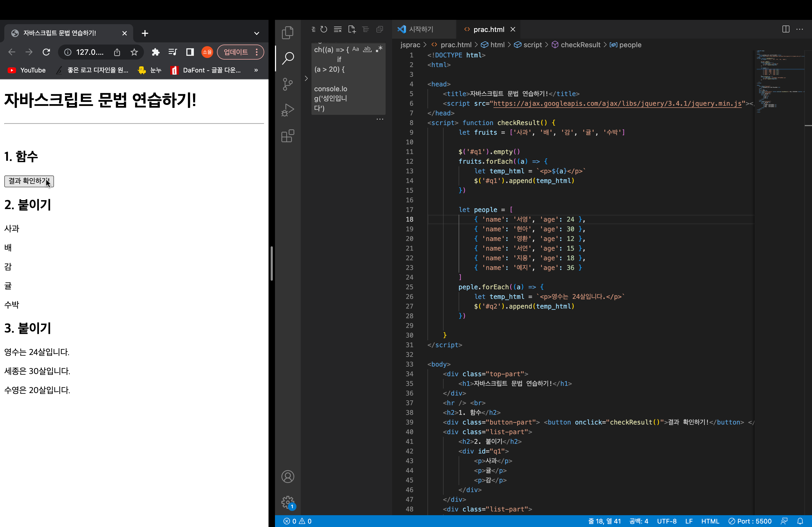Click the 결과 확인하기! button
This screenshot has height=527, width=812.
tap(29, 181)
